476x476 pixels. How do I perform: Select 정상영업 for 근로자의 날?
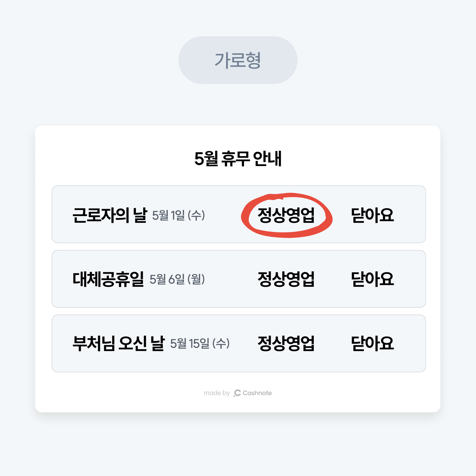(286, 215)
